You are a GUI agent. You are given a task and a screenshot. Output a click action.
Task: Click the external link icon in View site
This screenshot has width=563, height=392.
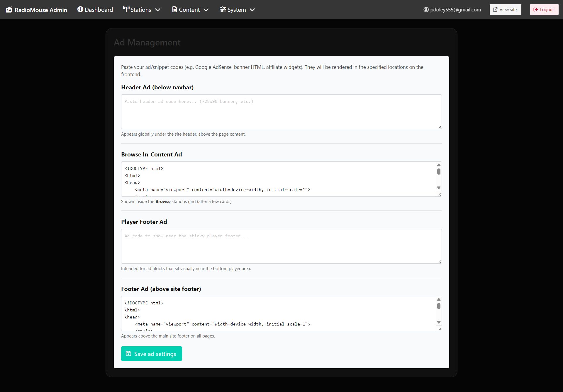[x=495, y=10]
